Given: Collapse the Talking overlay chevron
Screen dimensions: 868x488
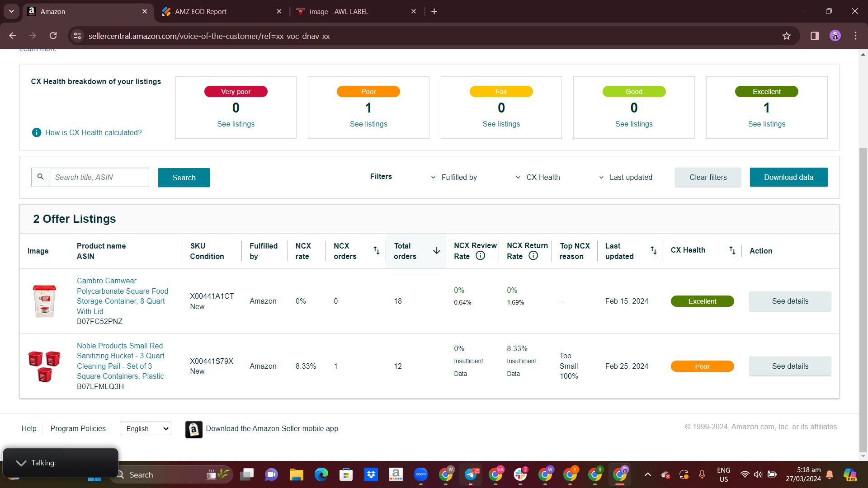Looking at the screenshot, I should coord(21,463).
